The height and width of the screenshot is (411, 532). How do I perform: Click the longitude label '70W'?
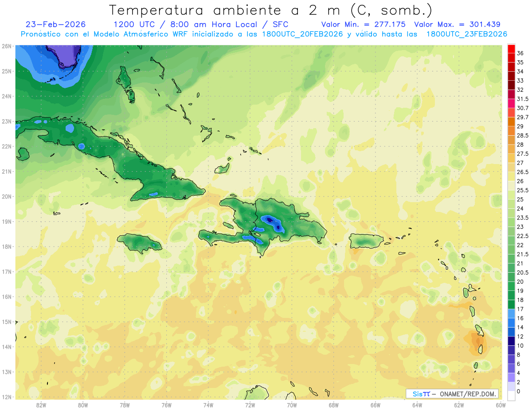[292, 405]
